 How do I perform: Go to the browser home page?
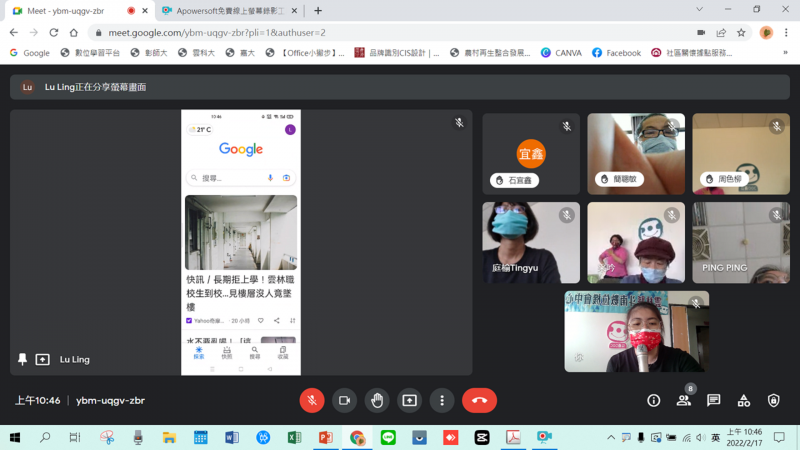tap(73, 33)
